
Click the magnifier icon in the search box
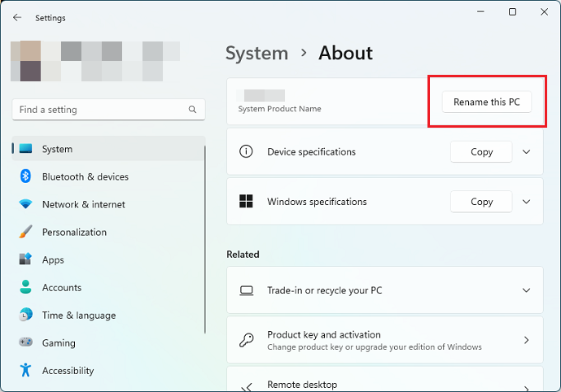click(192, 109)
